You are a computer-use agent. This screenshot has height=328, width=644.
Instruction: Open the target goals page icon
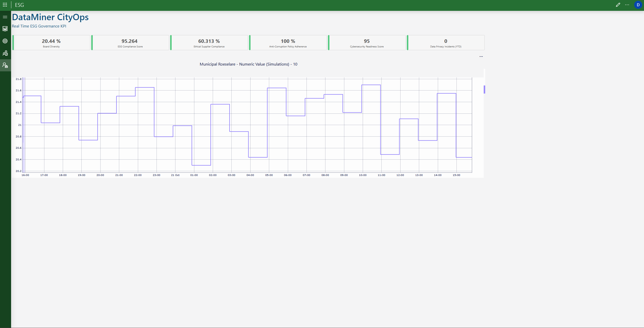[5, 41]
